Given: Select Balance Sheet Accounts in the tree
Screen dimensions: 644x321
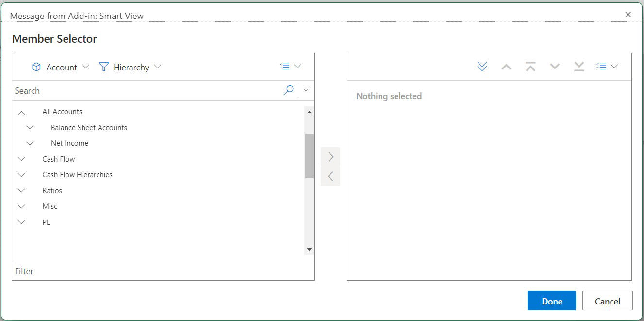Looking at the screenshot, I should (x=88, y=127).
